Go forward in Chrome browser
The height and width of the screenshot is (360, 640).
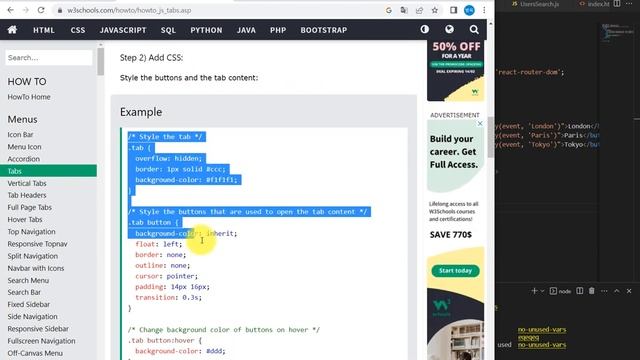point(26,10)
